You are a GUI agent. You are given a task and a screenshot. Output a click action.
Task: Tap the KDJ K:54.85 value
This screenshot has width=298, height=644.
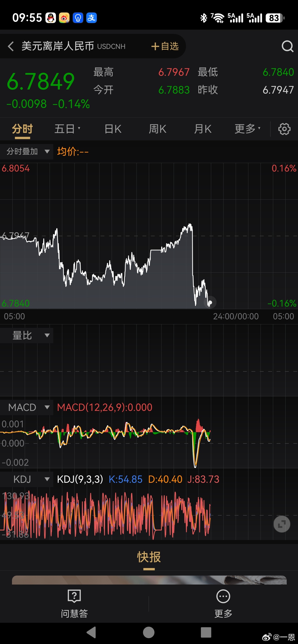(126, 479)
